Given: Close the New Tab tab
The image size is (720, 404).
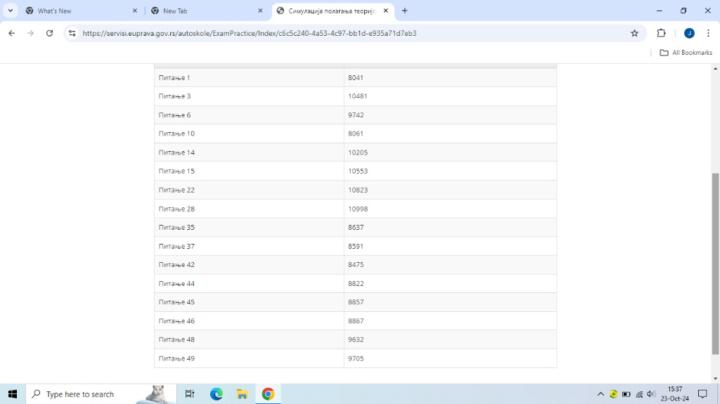Looking at the screenshot, I should click(260, 11).
